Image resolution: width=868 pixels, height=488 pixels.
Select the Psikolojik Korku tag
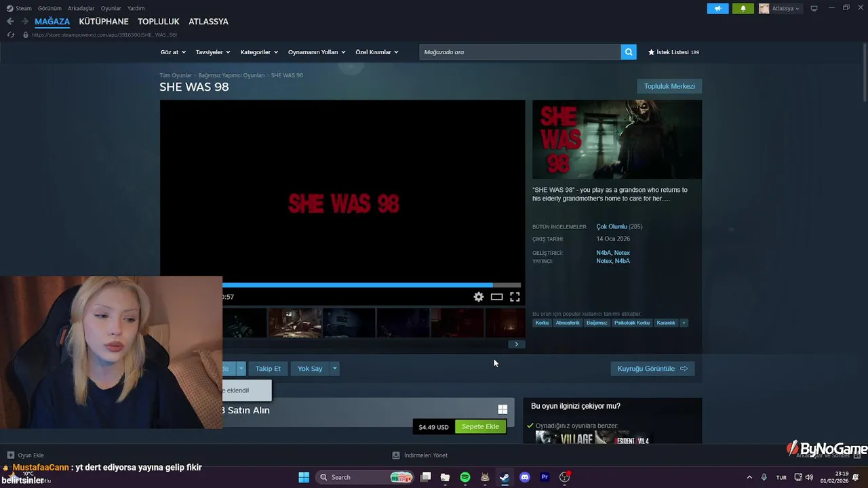pos(632,323)
